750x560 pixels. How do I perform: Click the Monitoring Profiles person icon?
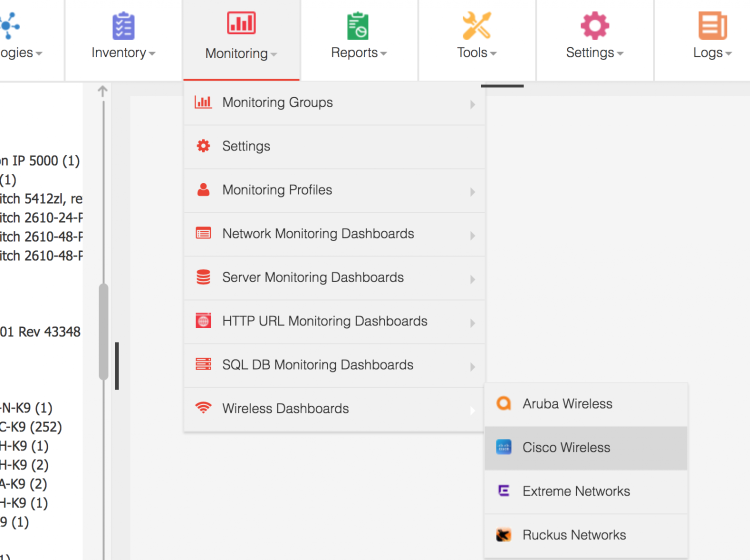point(203,189)
